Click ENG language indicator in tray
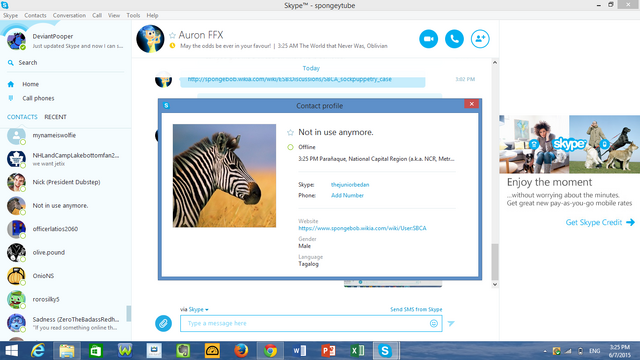Viewport: 640px width, 360px height. tap(595, 351)
